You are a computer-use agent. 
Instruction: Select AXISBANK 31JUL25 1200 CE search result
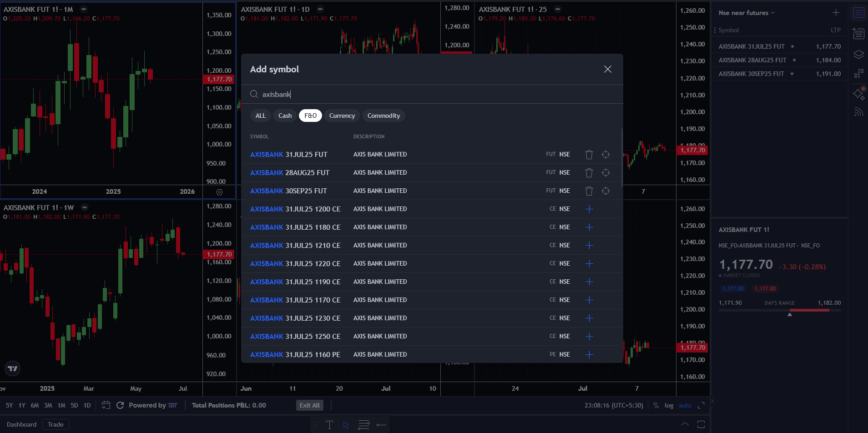point(431,209)
